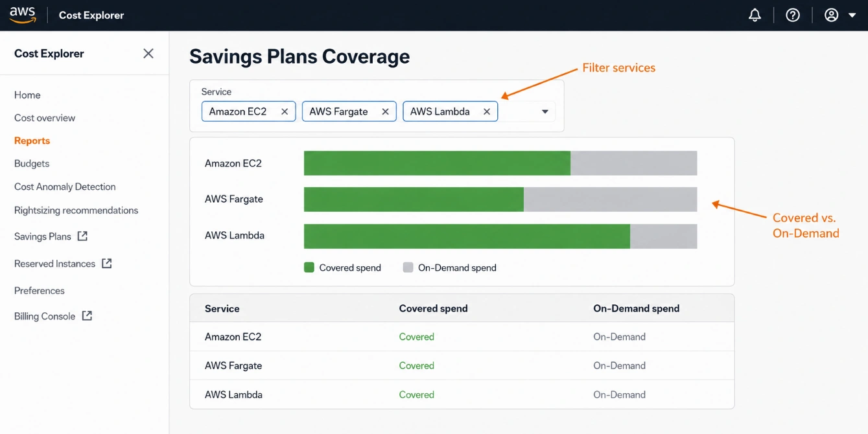This screenshot has width=868, height=434.
Task: Open Reserved Instances link
Action: click(x=54, y=264)
